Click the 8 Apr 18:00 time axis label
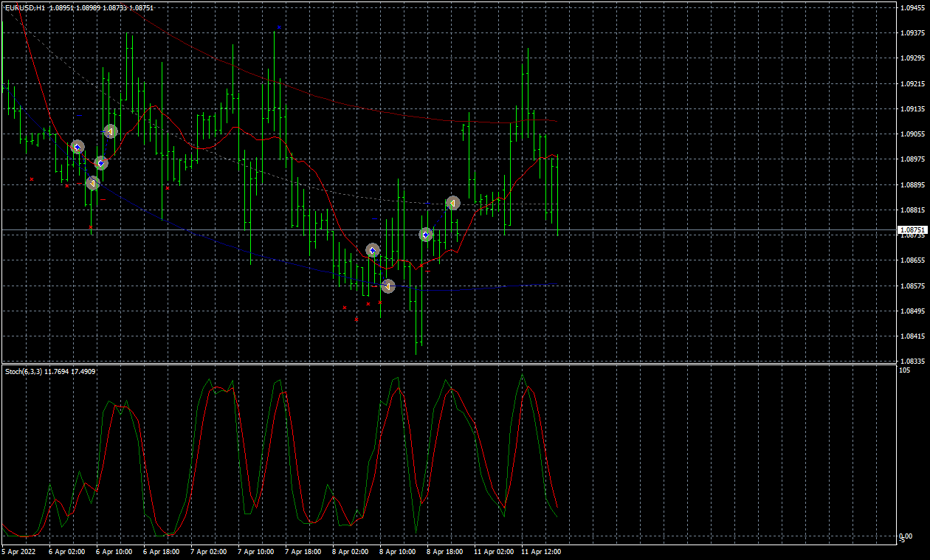 tap(444, 550)
